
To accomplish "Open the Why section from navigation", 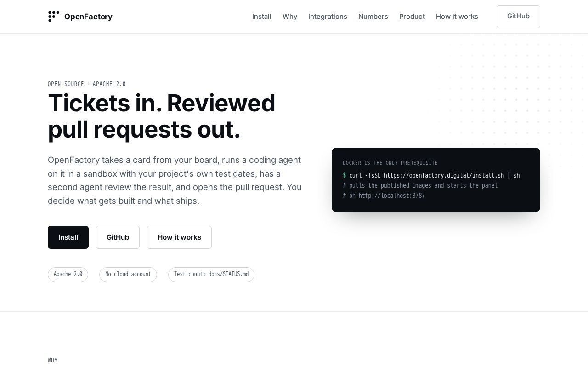I will tap(290, 17).
